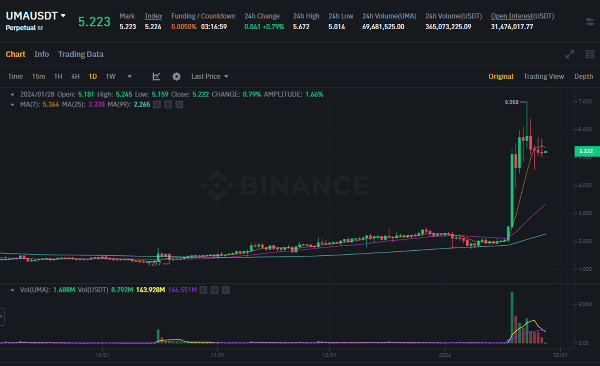
Task: Click the MA(7) value 5.364
Action: pos(51,105)
